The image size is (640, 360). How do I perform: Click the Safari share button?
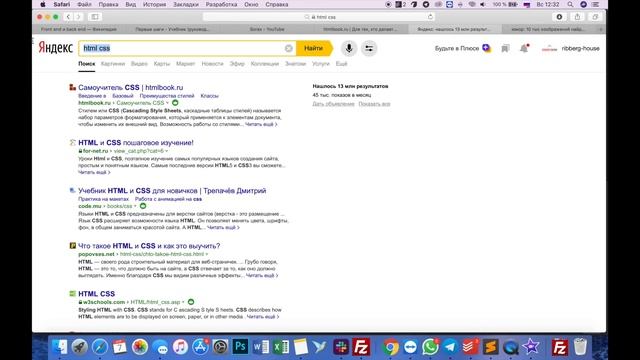[577, 17]
